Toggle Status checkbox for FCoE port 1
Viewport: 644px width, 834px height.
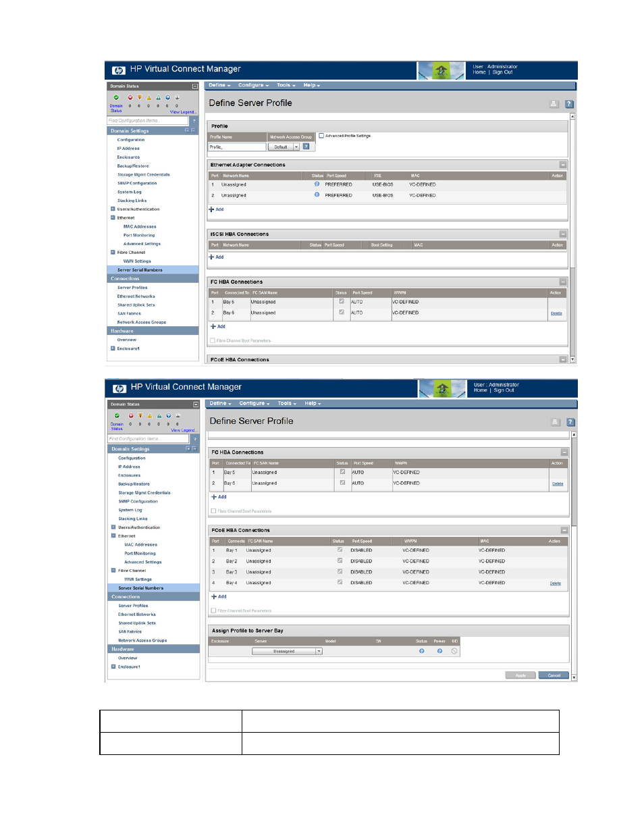pos(340,550)
